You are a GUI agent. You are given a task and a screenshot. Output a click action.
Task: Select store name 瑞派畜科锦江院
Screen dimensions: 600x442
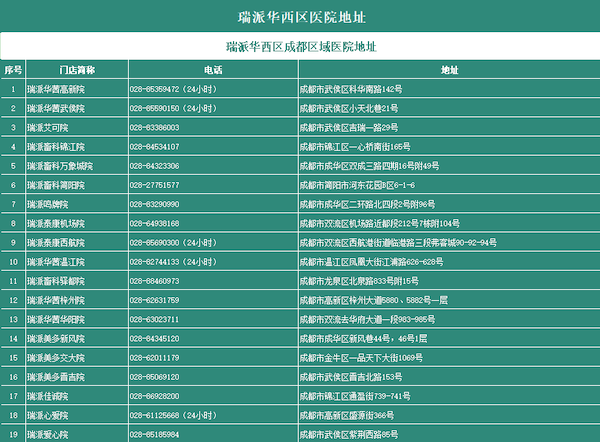(56, 147)
